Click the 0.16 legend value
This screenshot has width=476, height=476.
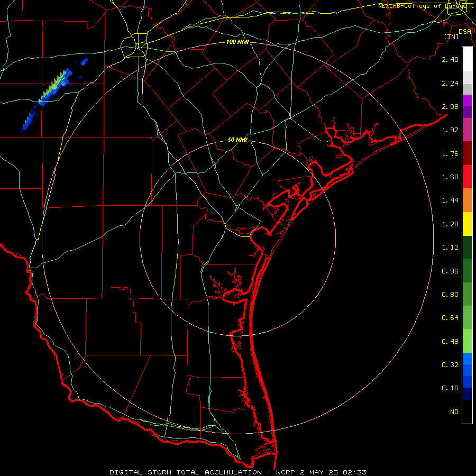coord(450,388)
